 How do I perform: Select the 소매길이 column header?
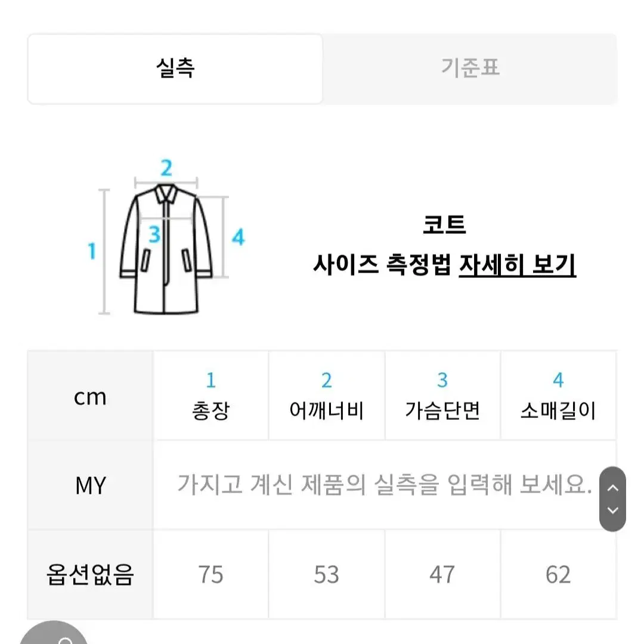click(x=558, y=395)
